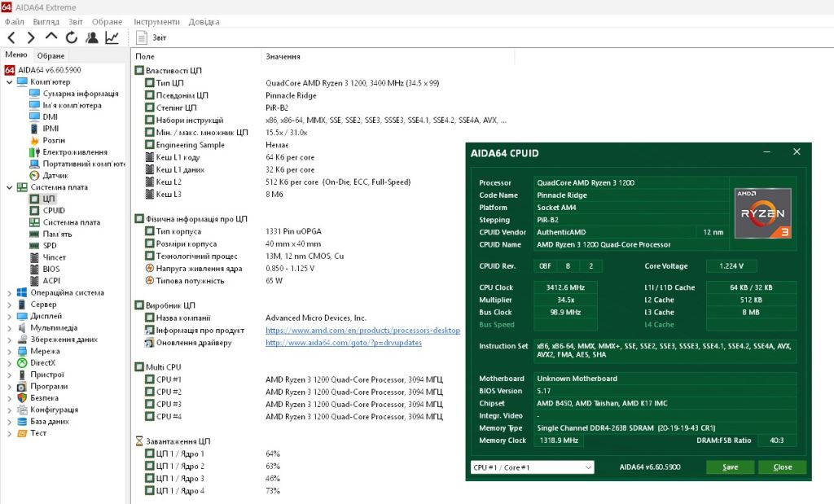
Task: Click the Back navigation arrow
Action: point(11,37)
